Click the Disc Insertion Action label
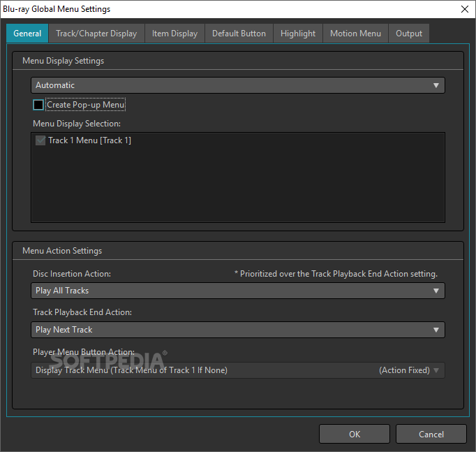Screen dimensions: 476x452 72,274
